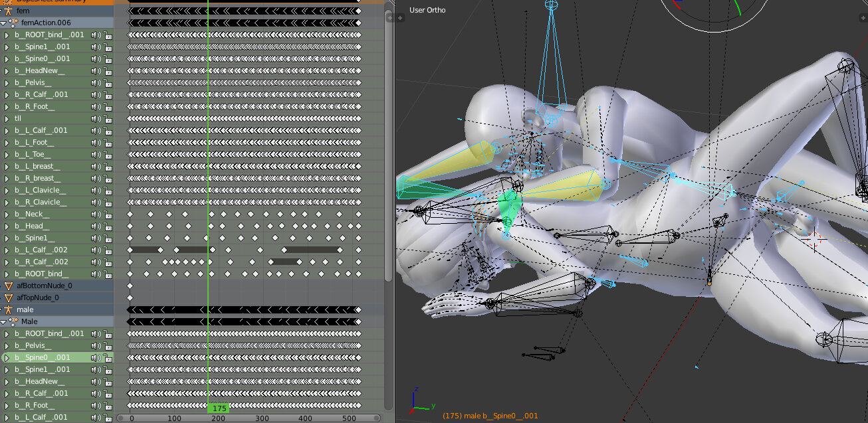Viewport: 868px width, 423px height.
Task: Toggle mute on b_R_Clavicle_ channel
Action: (96, 202)
